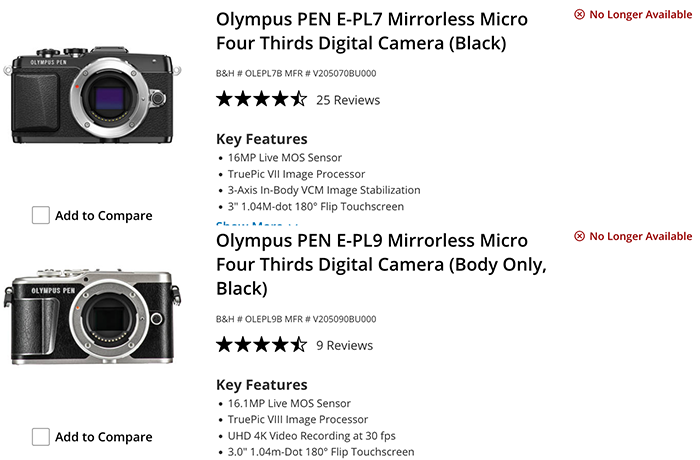This screenshot has height=460, width=700.
Task: Click the Key Features heading for the E-PL9
Action: tap(262, 385)
